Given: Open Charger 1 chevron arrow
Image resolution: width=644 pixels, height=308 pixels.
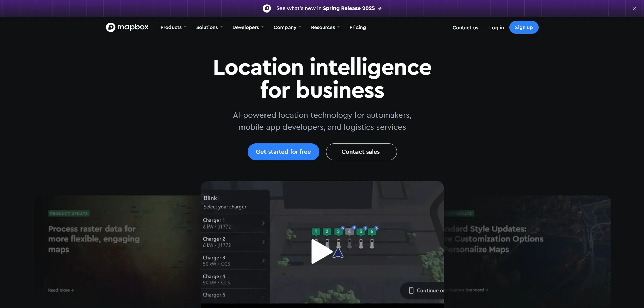Looking at the screenshot, I should [263, 223].
